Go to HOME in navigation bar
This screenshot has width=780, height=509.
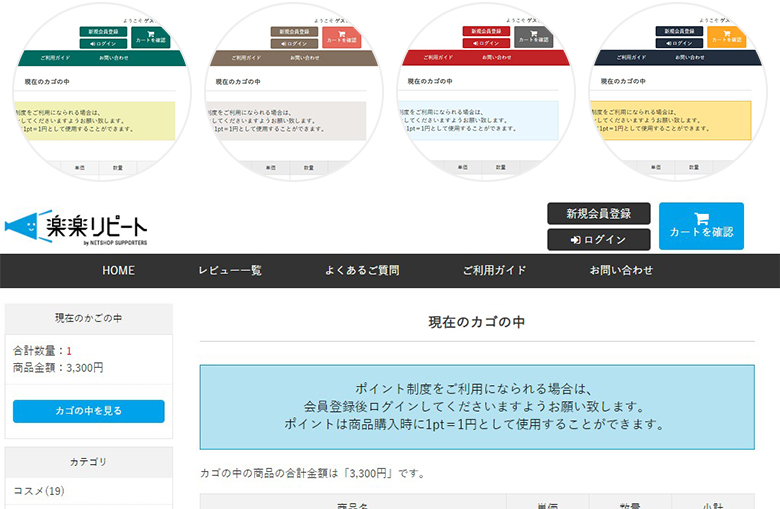118,271
